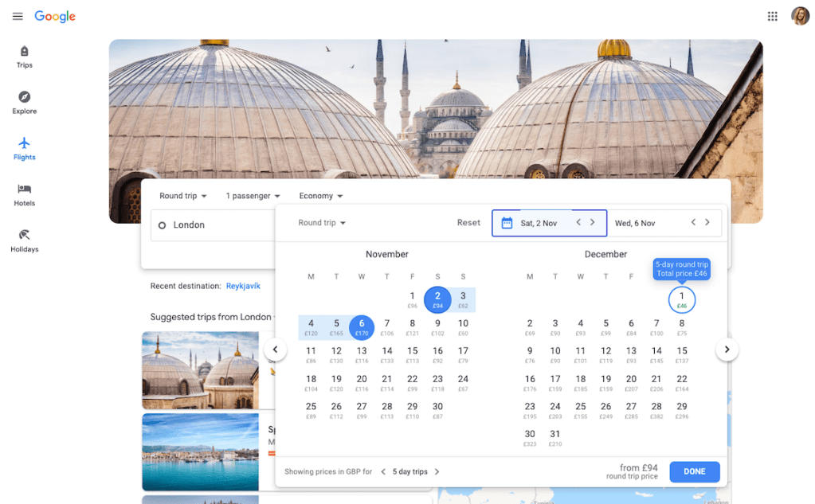This screenshot has width=815, height=504.
Task: Open the Google apps grid
Action: [x=772, y=17]
